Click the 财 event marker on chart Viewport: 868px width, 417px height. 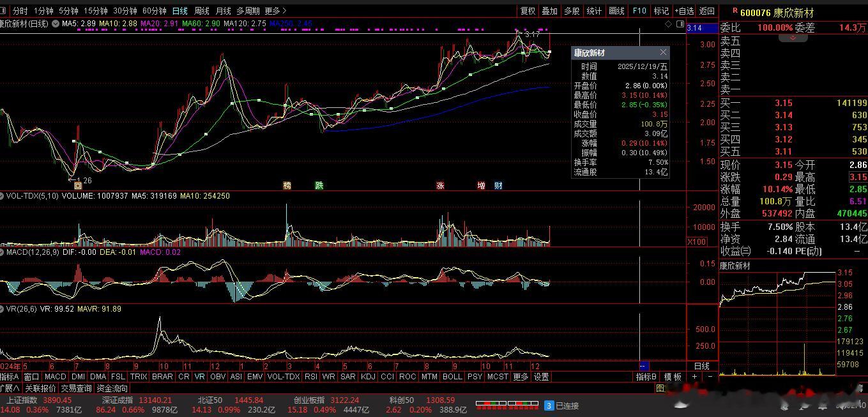pos(498,186)
